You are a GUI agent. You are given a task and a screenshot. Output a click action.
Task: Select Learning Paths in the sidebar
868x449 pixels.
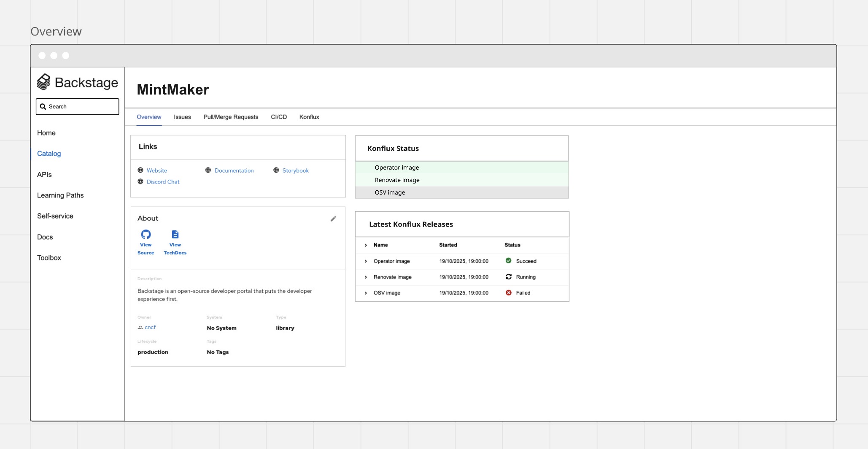pos(60,195)
